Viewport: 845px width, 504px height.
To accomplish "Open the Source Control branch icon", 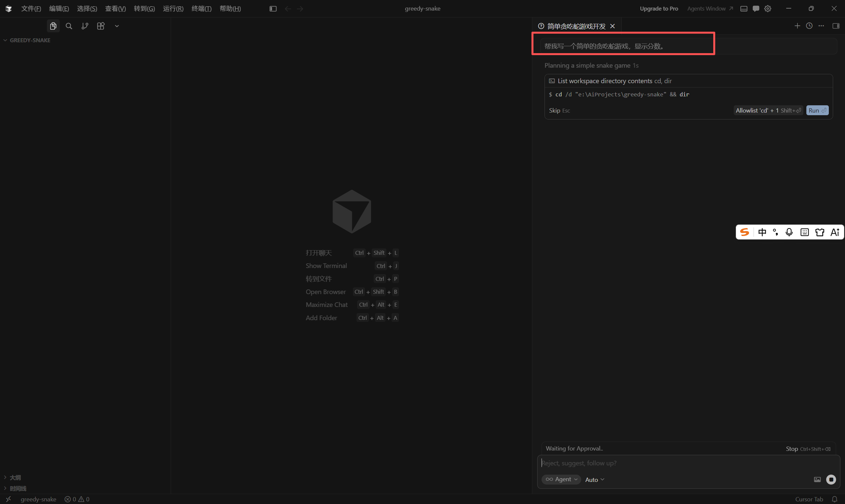I will tap(85, 26).
